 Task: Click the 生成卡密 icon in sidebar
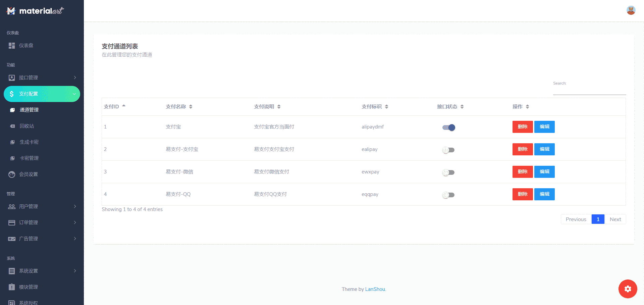pyautogui.click(x=12, y=142)
